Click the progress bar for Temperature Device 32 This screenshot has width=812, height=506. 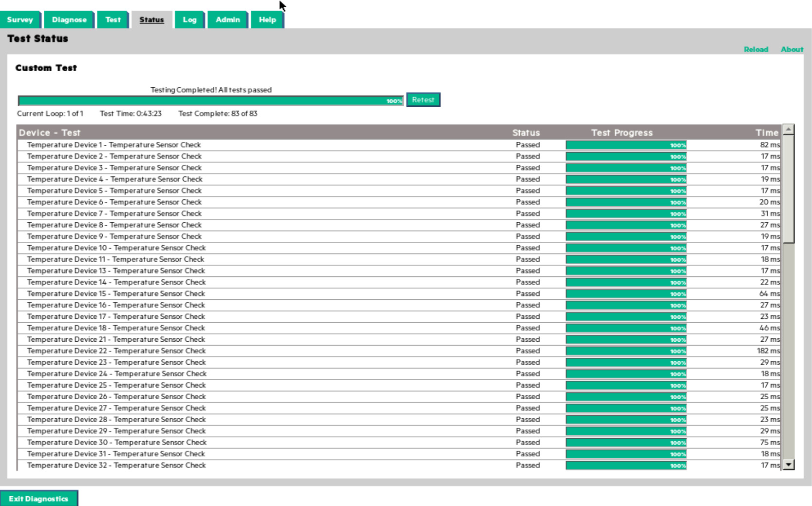pyautogui.click(x=626, y=466)
